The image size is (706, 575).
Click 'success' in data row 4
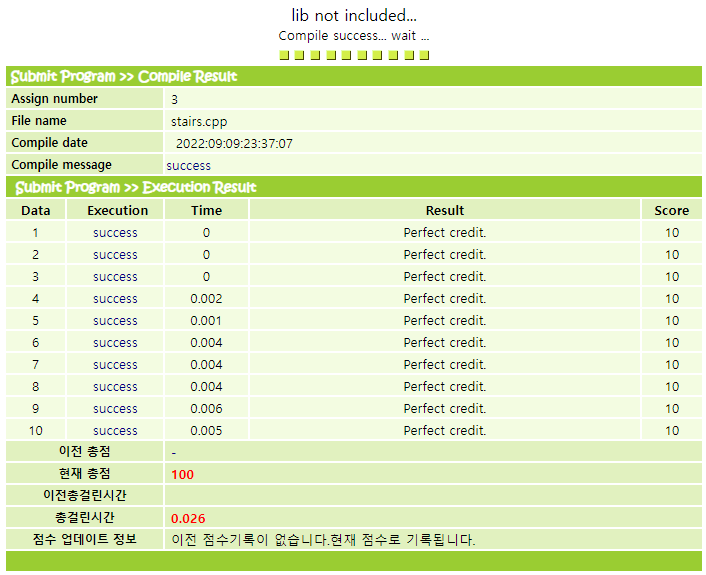pyautogui.click(x=115, y=299)
